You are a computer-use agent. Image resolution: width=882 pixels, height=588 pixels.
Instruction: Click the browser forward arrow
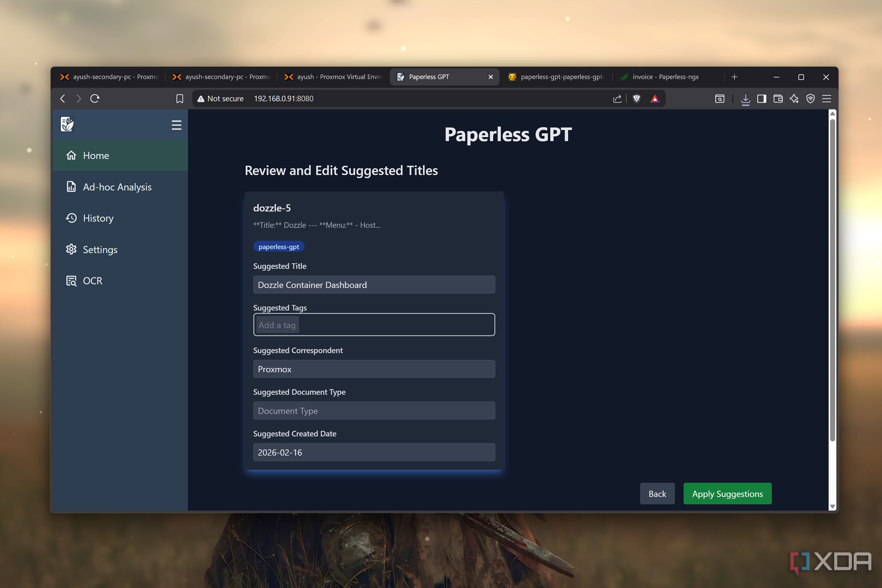(x=78, y=98)
